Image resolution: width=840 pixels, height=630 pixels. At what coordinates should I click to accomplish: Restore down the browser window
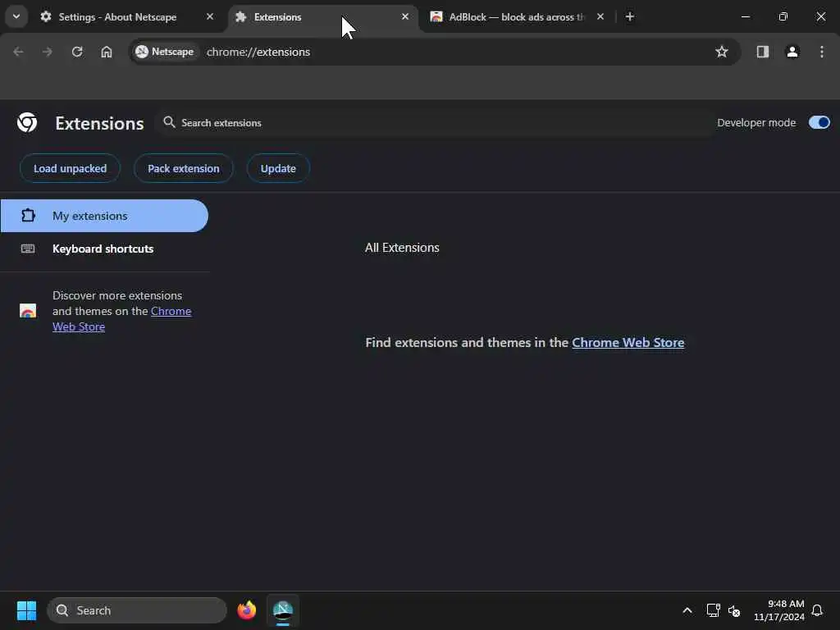point(783,16)
